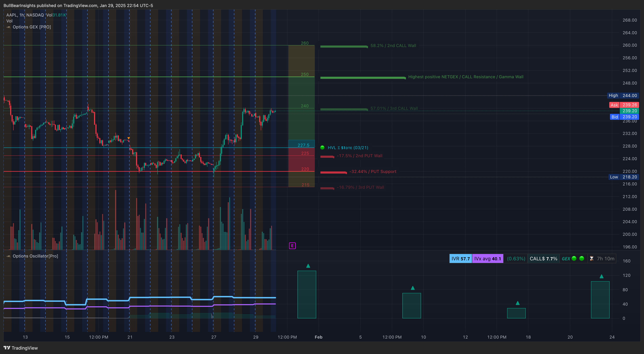Click the Options GEX [PRO] indicator icon
The image size is (644, 354).
8,27
